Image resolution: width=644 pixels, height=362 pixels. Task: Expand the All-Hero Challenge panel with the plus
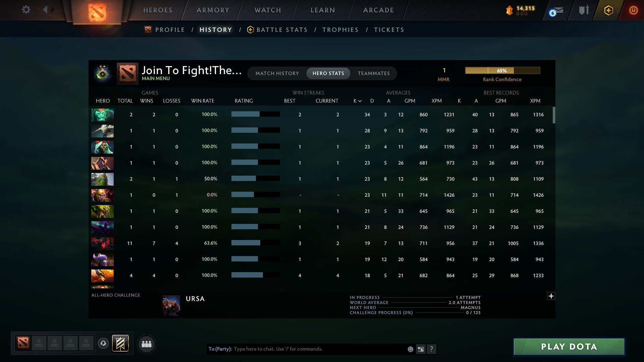(x=551, y=296)
